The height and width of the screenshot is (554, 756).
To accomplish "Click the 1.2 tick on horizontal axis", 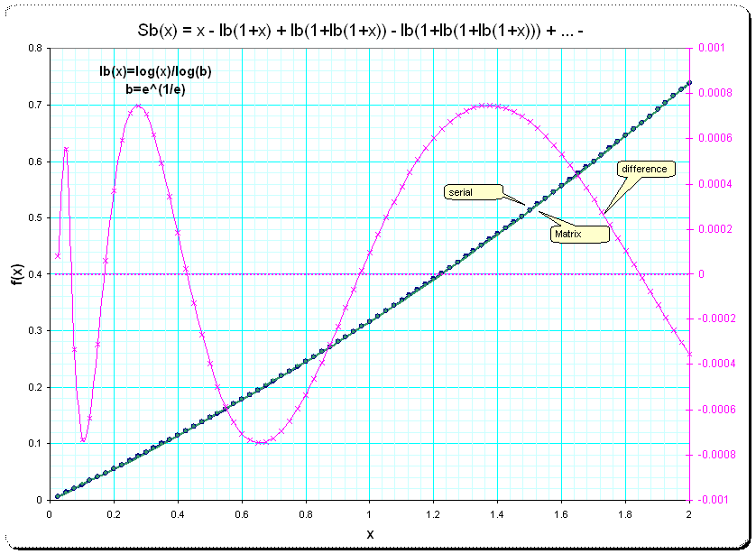I will tap(433, 512).
